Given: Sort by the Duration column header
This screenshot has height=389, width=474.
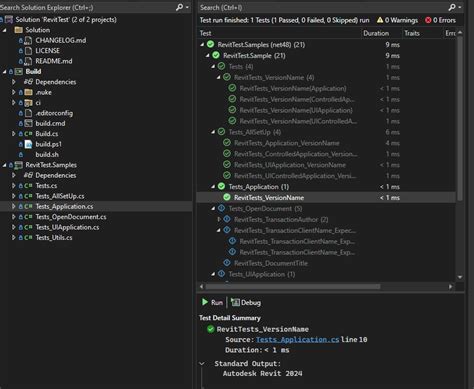Looking at the screenshot, I should click(x=381, y=33).
